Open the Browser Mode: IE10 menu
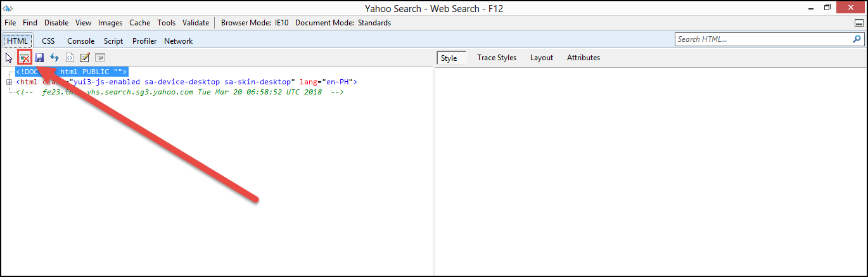Viewport: 868px width, 277px height. click(x=254, y=23)
